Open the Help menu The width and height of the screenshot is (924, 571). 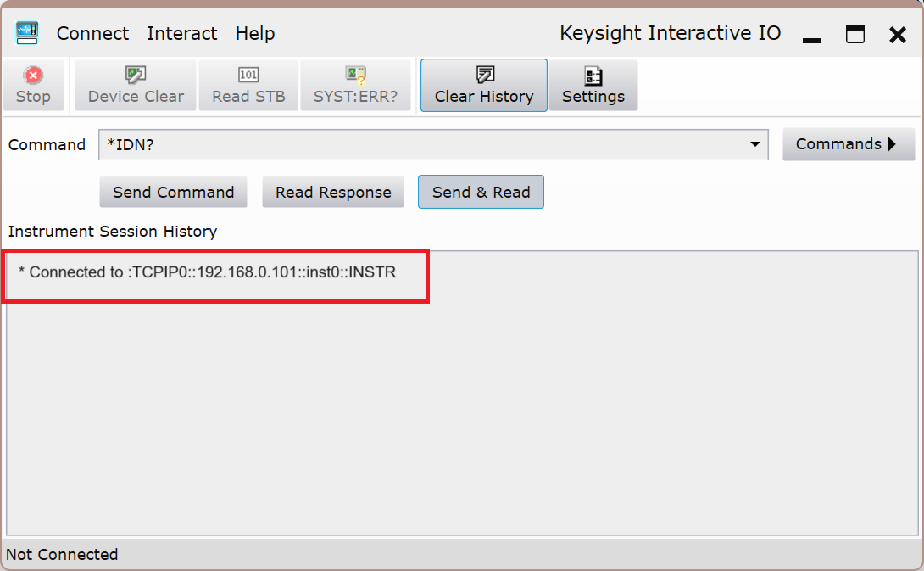tap(255, 34)
